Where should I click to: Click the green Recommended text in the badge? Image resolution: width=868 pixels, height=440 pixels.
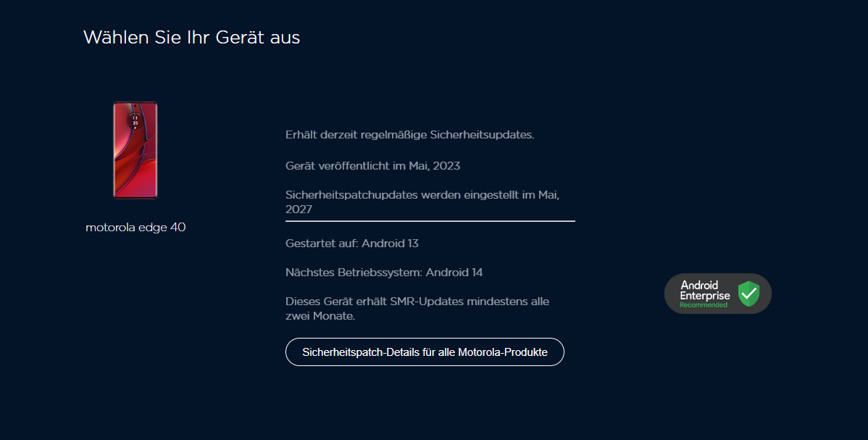(x=703, y=305)
